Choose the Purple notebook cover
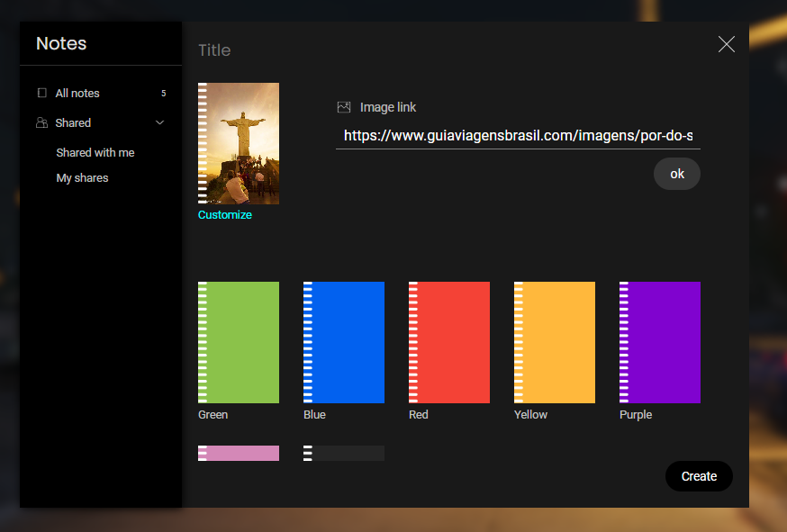The image size is (787, 532). tap(660, 342)
